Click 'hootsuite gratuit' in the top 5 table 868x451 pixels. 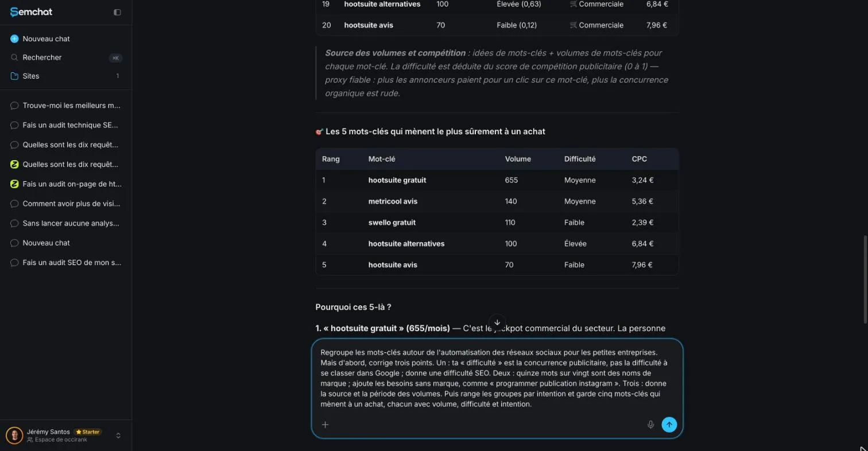(397, 180)
